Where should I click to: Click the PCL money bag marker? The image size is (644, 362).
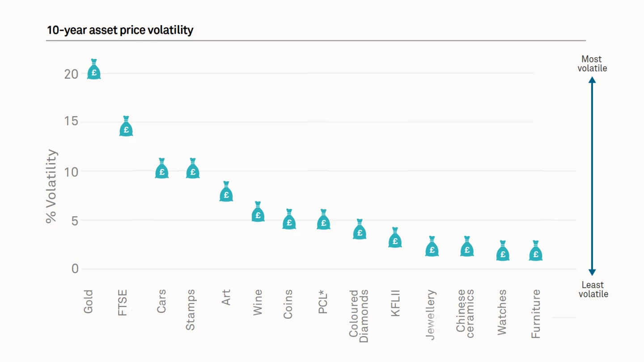324,220
